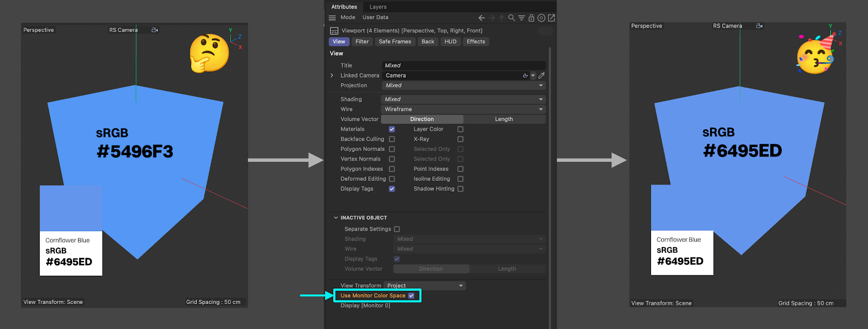Open the Attributes hamburger menu
This screenshot has height=329, width=868.
[x=333, y=18]
